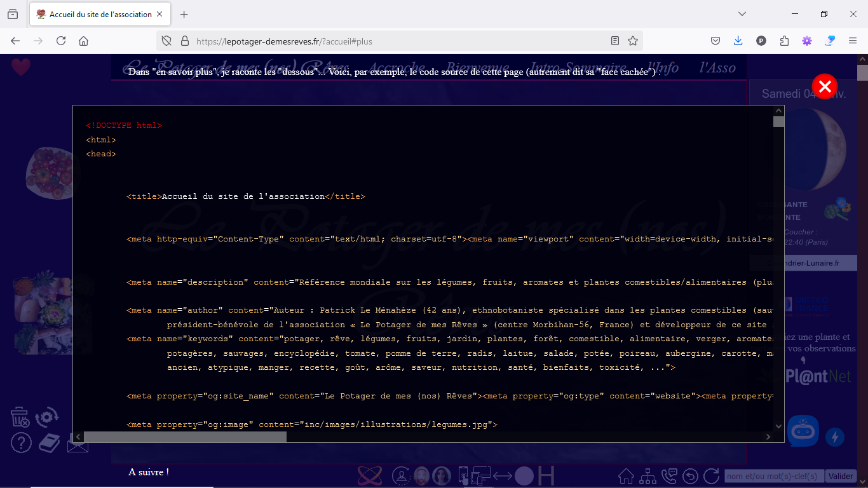The image size is (868, 488).
Task: Click the gear with rotating arrows icon
Action: [x=47, y=417]
